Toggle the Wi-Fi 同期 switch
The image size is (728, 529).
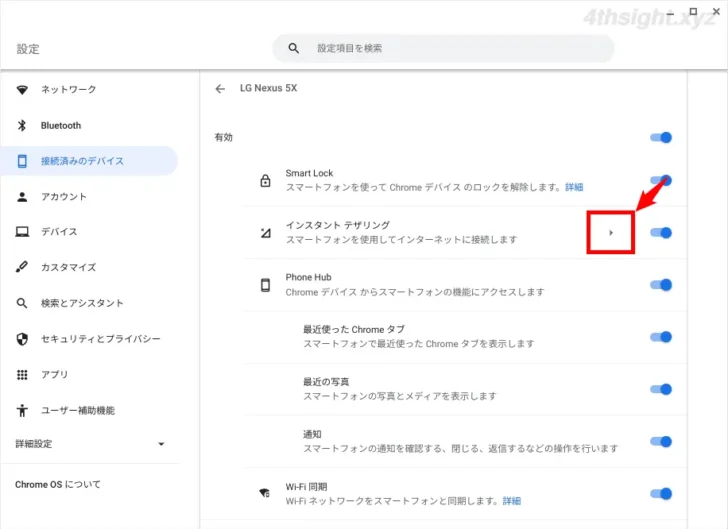coord(661,493)
